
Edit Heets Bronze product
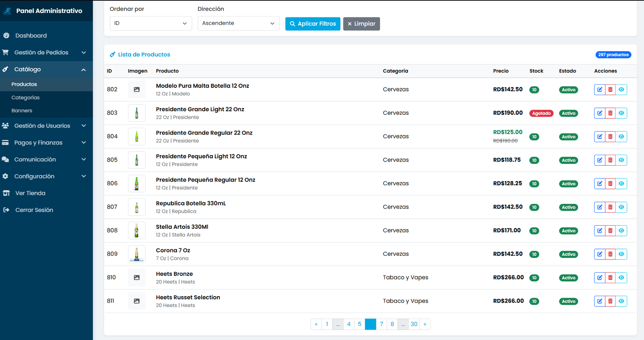point(600,278)
